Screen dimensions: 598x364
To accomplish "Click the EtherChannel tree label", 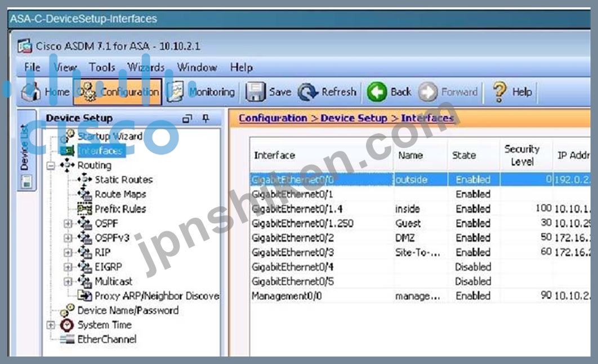I will tap(107, 339).
